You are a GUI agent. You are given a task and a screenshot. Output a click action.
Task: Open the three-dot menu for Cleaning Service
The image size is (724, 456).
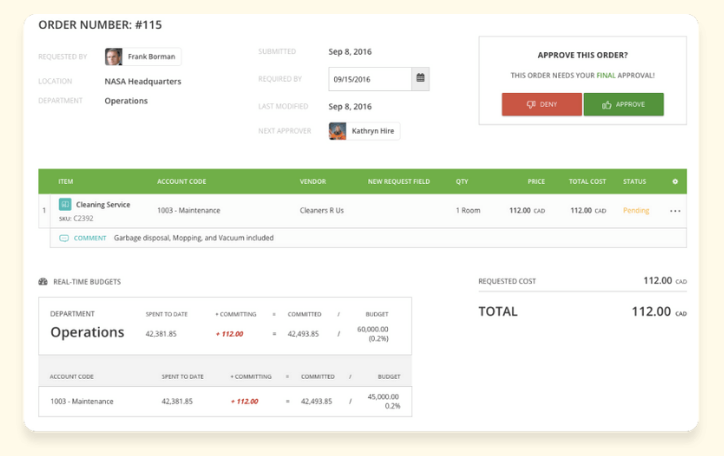point(675,211)
